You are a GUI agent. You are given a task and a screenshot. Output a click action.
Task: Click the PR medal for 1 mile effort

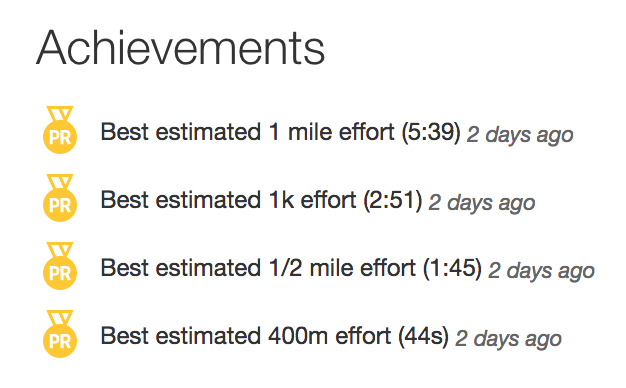tap(60, 130)
